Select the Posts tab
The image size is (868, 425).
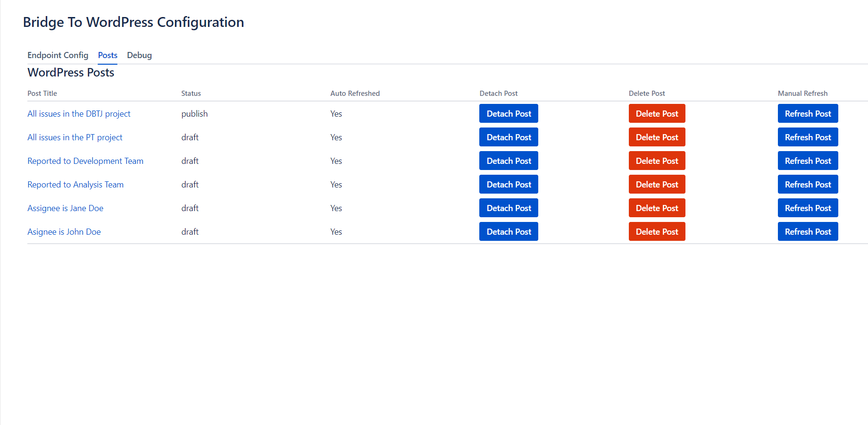point(108,55)
